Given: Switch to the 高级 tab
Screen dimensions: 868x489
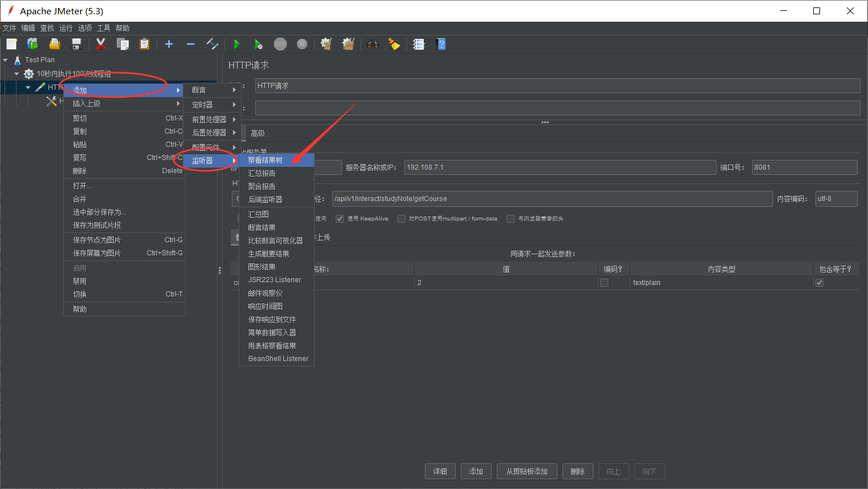Looking at the screenshot, I should coord(258,133).
